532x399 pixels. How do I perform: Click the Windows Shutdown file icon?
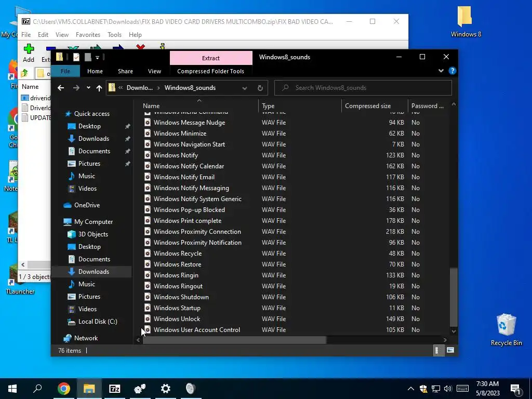point(147,297)
